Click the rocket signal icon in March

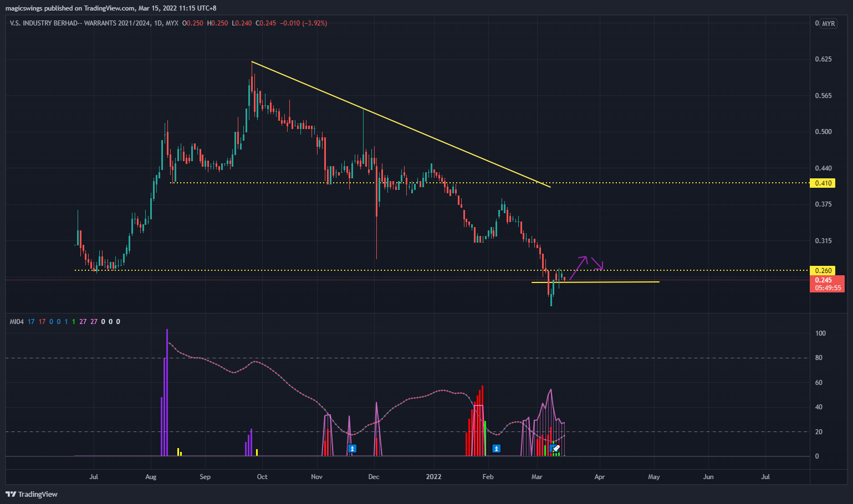point(556,449)
